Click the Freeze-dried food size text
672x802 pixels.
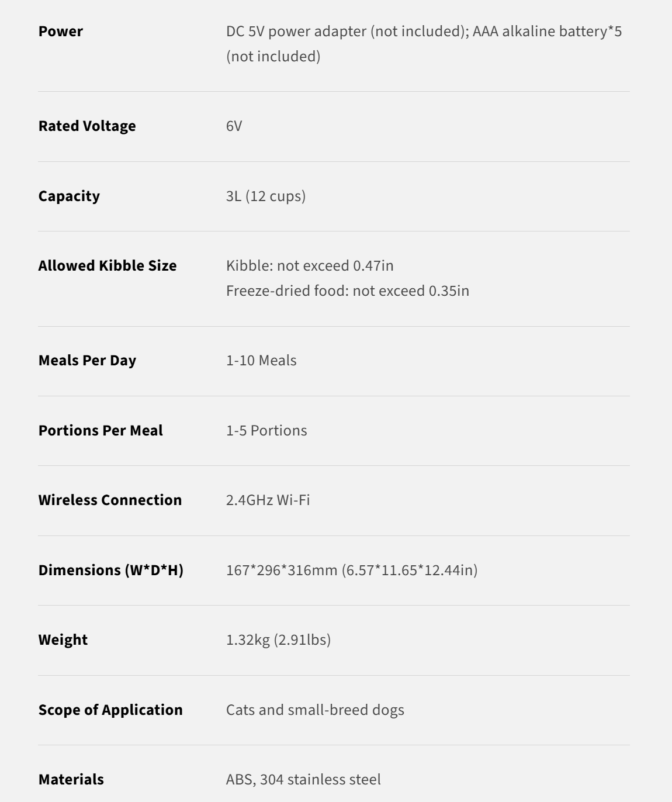(x=348, y=291)
